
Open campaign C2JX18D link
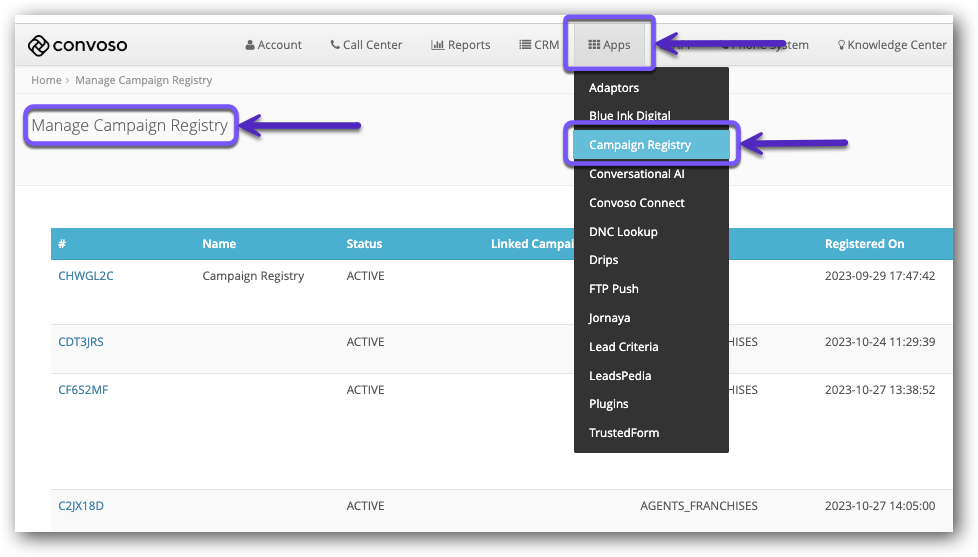tap(80, 506)
